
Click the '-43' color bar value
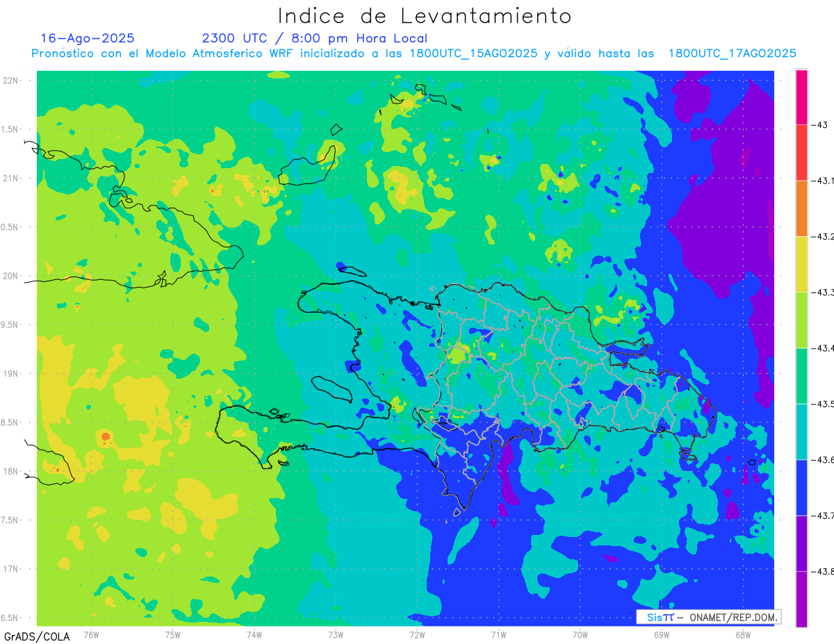click(x=819, y=125)
